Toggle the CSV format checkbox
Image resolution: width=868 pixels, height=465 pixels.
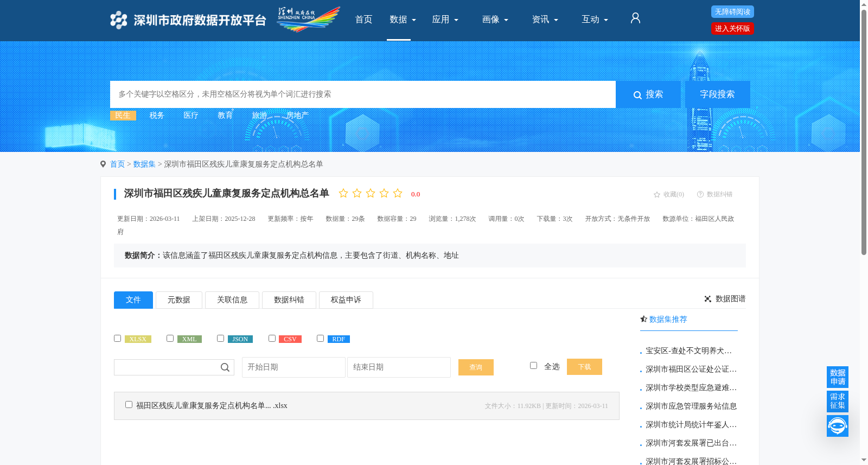click(x=272, y=338)
